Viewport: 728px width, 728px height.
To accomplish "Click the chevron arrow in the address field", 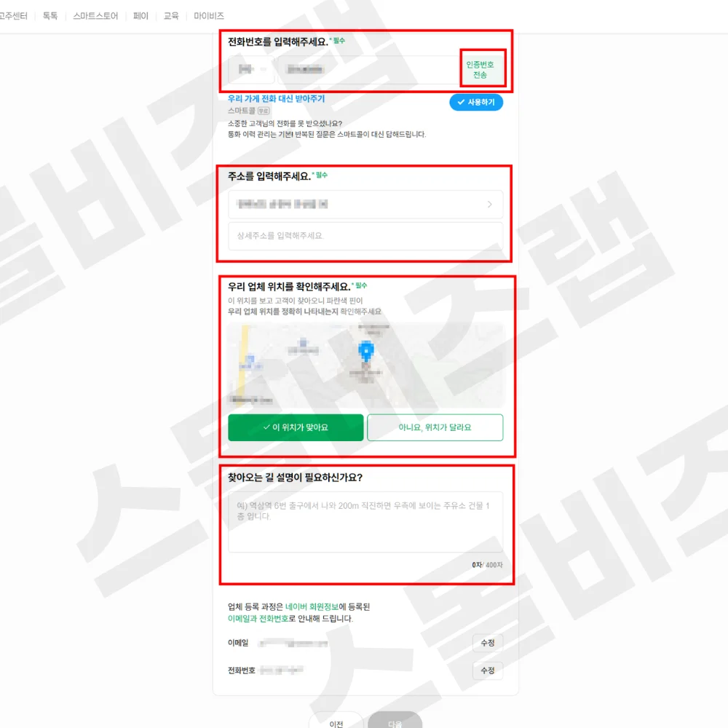I will click(490, 205).
